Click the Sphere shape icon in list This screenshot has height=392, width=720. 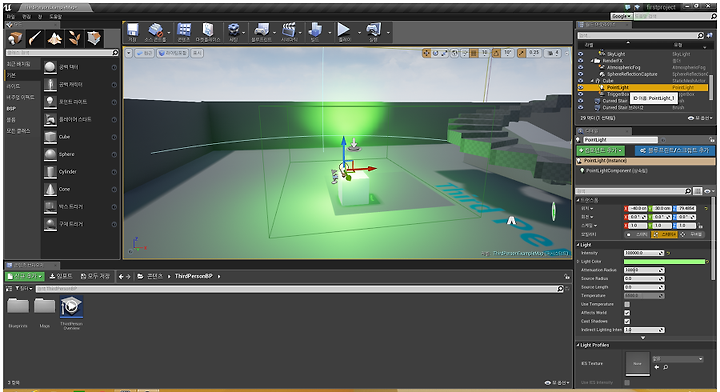pos(51,154)
